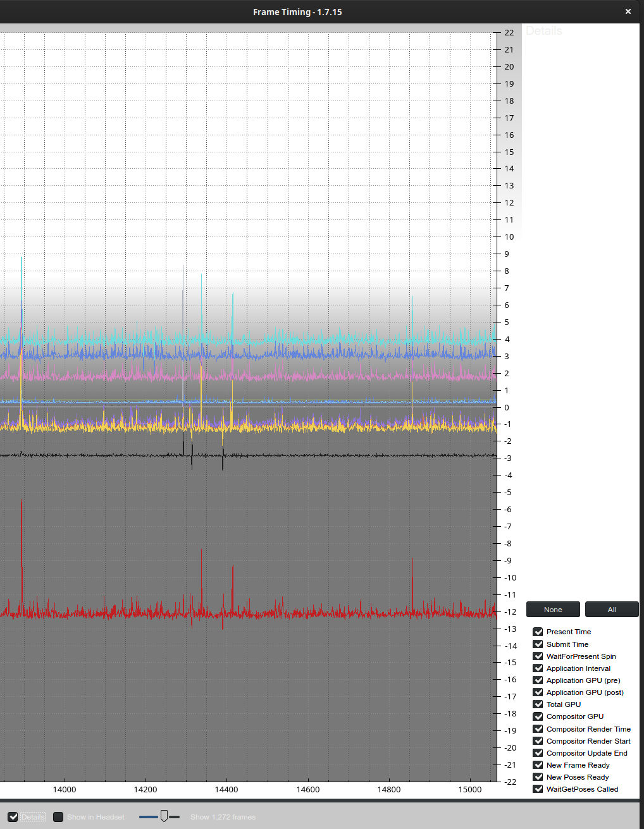Click 'Show 1,272 frames' text
The width and height of the screenshot is (644, 829).
coord(223,817)
